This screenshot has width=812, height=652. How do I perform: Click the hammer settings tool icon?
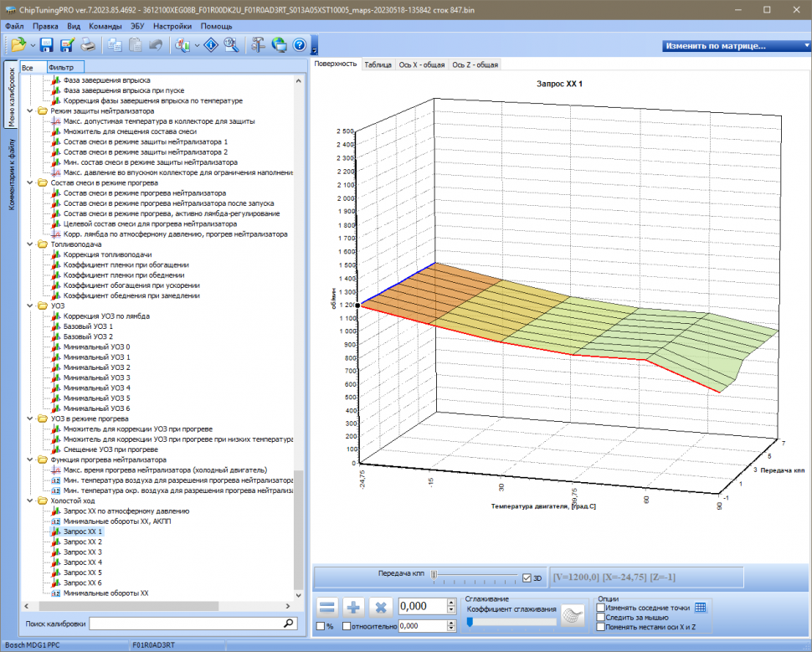(x=257, y=45)
